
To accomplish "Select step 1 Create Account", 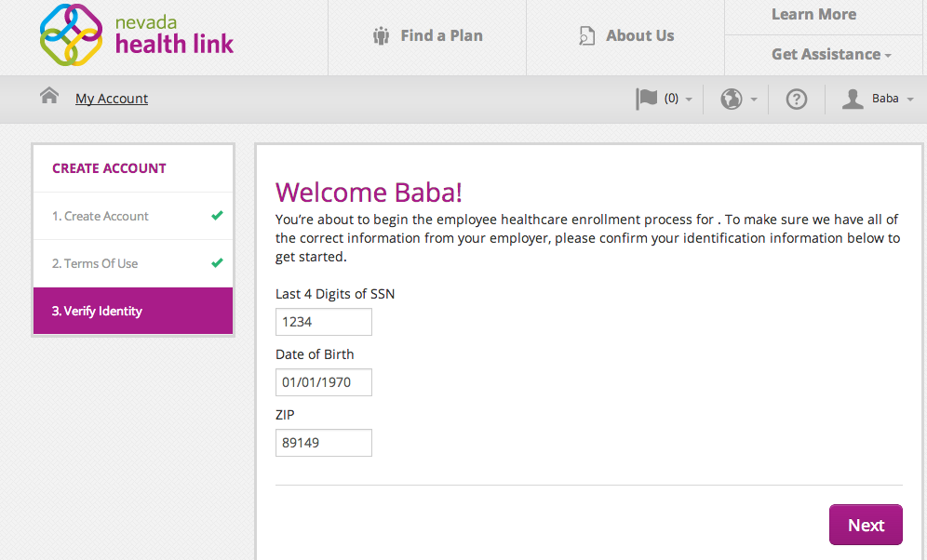I will (x=133, y=216).
